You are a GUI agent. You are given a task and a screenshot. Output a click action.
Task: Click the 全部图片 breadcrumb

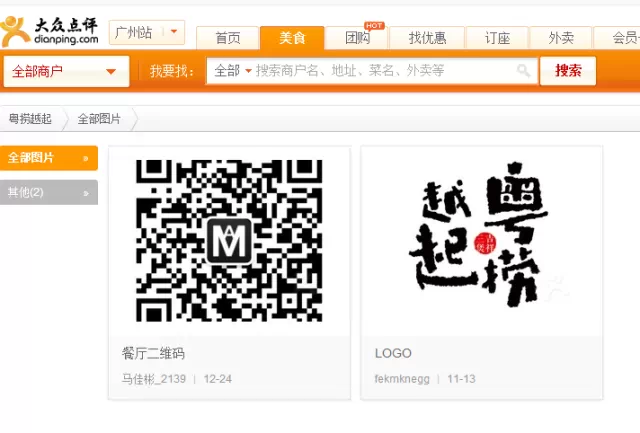click(99, 119)
